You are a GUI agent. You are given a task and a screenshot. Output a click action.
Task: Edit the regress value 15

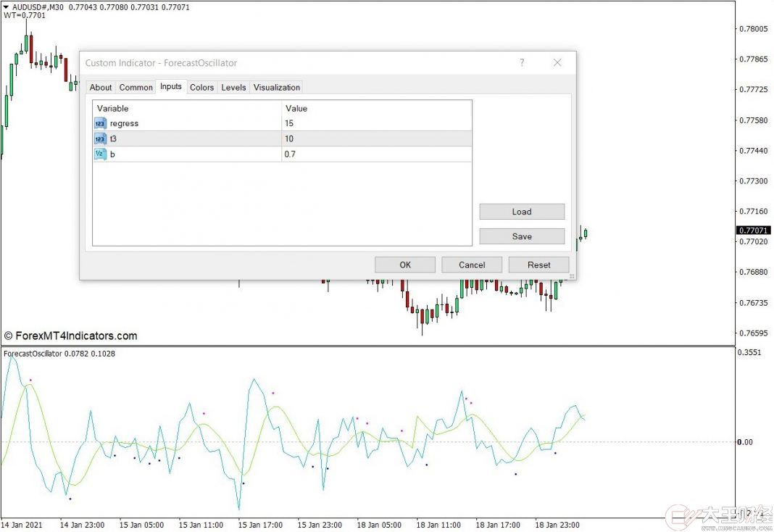point(377,123)
